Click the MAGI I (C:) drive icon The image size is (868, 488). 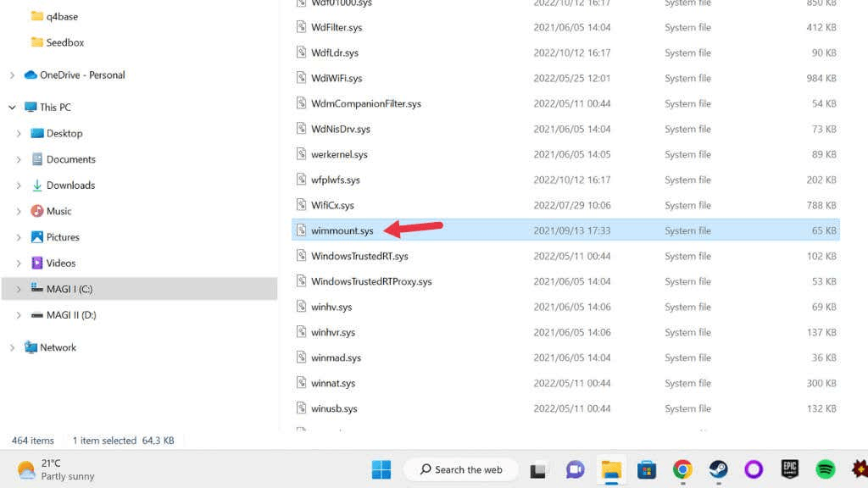(37, 288)
